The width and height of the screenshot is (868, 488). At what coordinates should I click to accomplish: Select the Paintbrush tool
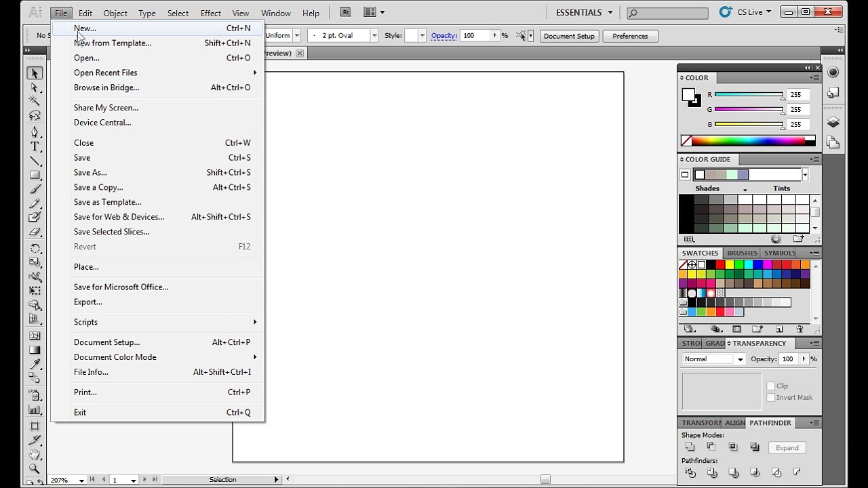pyautogui.click(x=35, y=189)
